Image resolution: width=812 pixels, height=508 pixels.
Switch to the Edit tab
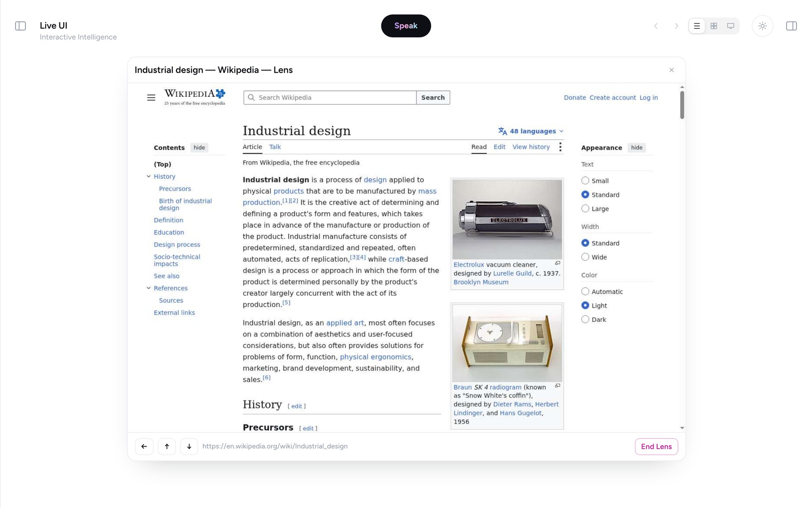(499, 147)
